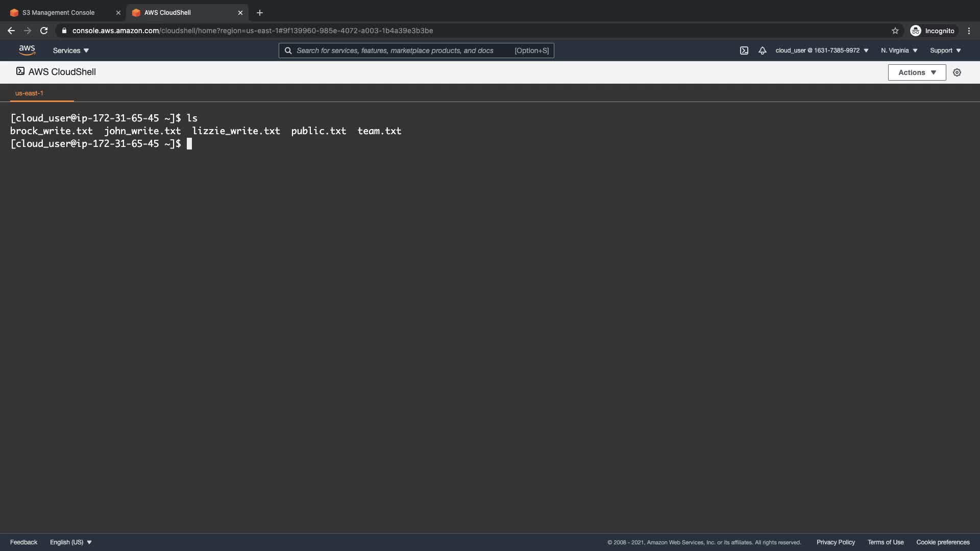
Task: Open the Feedback link
Action: tap(23, 542)
